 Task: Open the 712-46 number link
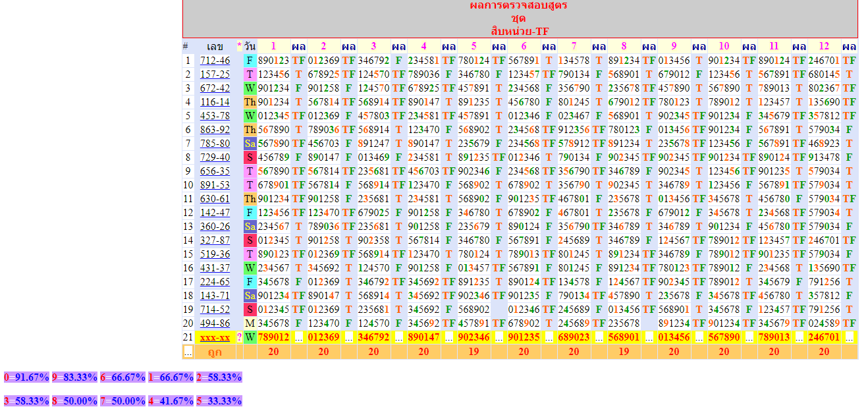click(215, 61)
